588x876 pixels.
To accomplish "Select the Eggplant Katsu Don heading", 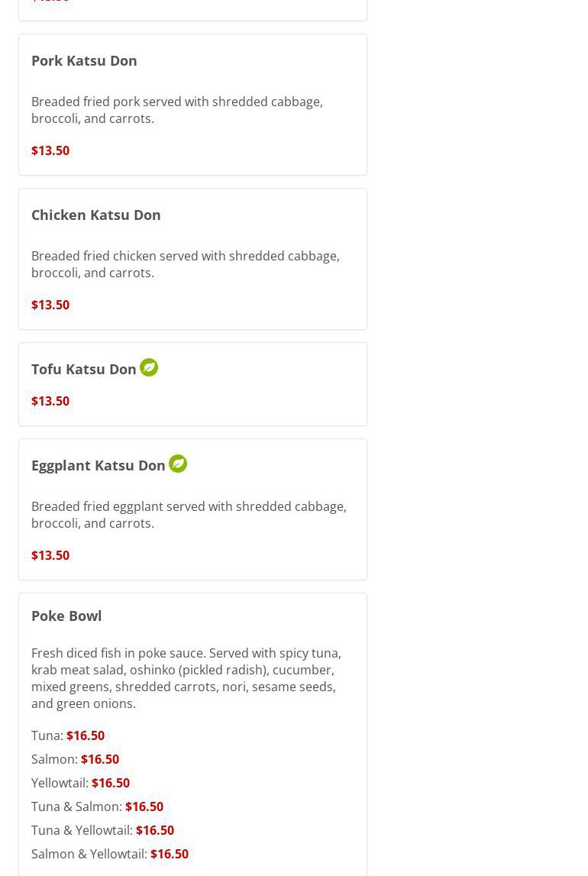I will click(x=99, y=465).
